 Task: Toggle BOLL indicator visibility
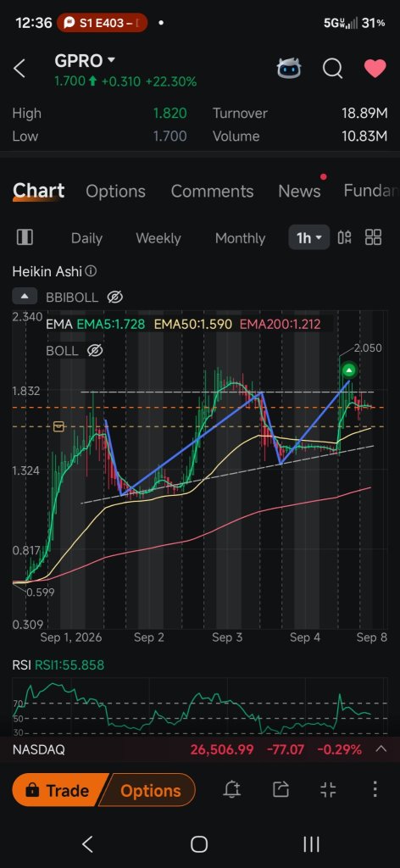click(95, 350)
